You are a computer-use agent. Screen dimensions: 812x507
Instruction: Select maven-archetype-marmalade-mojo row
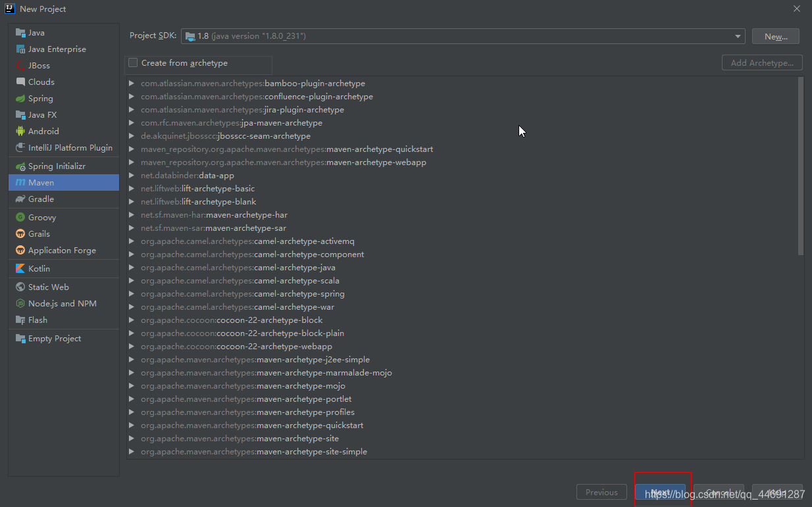click(x=462, y=373)
